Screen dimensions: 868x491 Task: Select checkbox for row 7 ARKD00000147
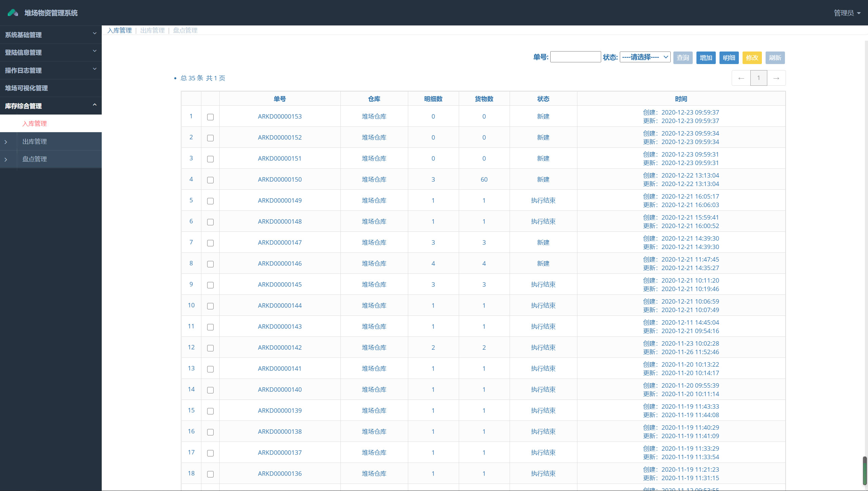211,243
